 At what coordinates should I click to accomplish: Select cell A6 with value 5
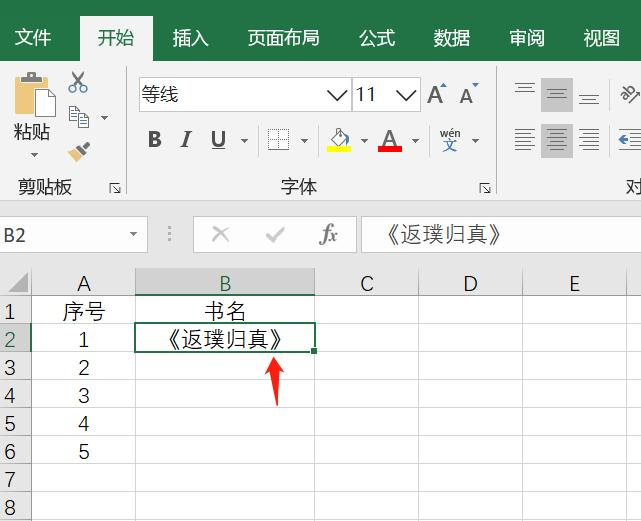[x=83, y=450]
